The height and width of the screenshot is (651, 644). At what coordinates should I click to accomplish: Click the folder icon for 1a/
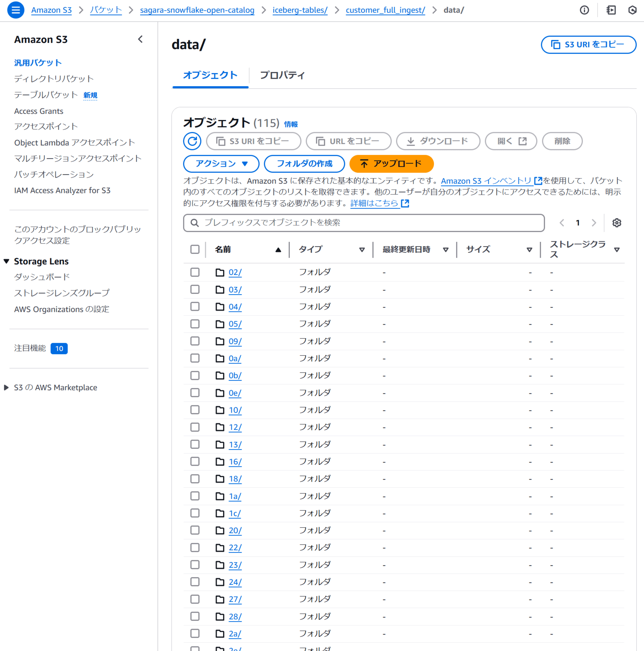pos(220,496)
